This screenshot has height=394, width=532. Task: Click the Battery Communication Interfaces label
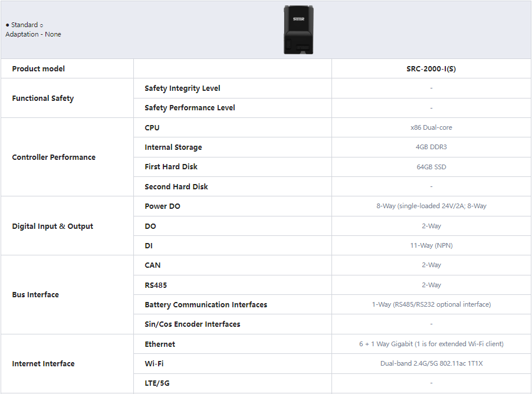[x=206, y=305]
